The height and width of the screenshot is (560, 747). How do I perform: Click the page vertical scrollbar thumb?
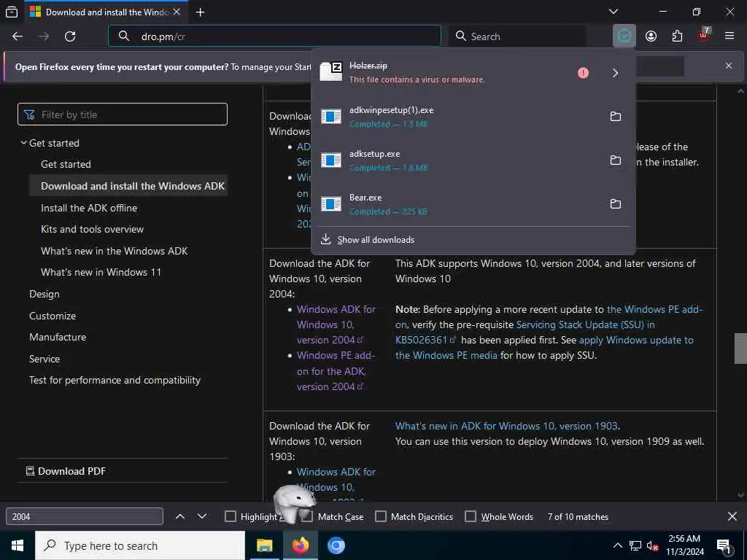[740, 349]
